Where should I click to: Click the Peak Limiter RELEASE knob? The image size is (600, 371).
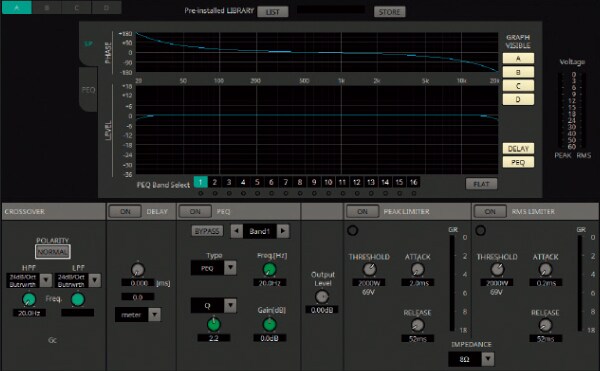(417, 325)
